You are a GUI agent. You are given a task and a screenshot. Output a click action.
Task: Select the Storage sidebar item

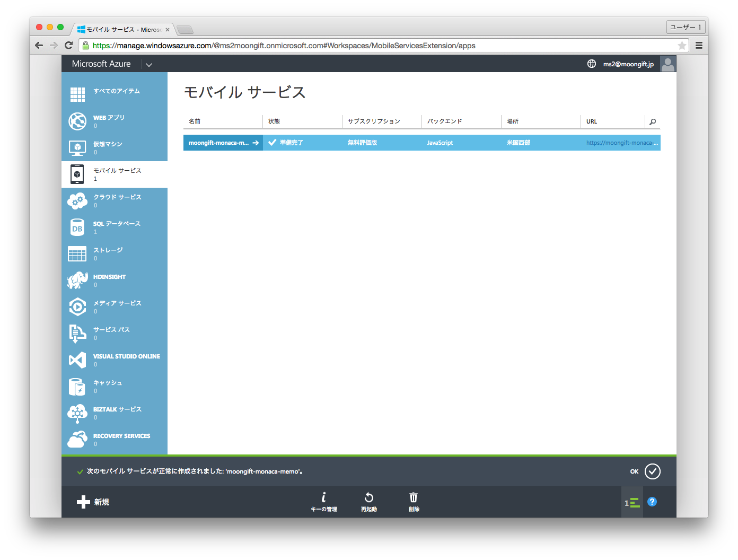pyautogui.click(x=108, y=250)
